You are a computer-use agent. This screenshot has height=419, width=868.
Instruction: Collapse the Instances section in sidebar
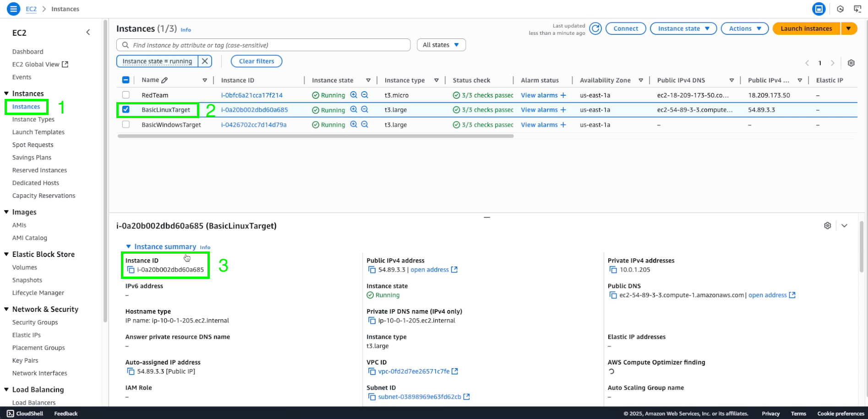pyautogui.click(x=6, y=93)
